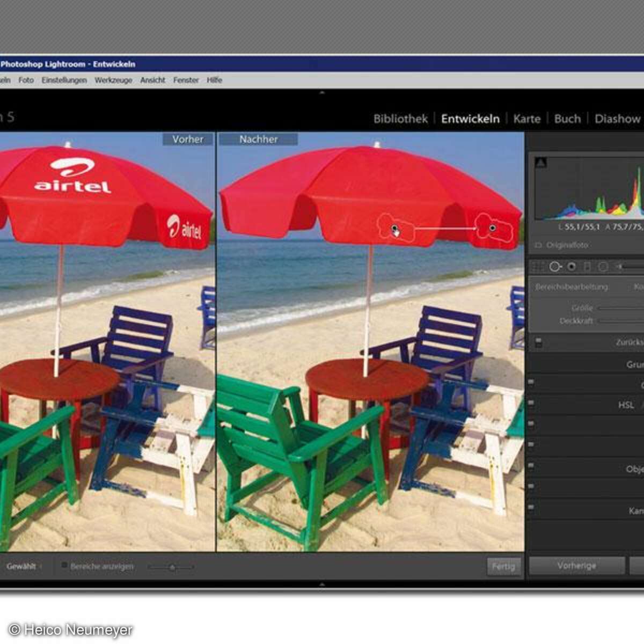Select the Spot Removal tool icon
This screenshot has height=644, width=644.
pos(555,267)
